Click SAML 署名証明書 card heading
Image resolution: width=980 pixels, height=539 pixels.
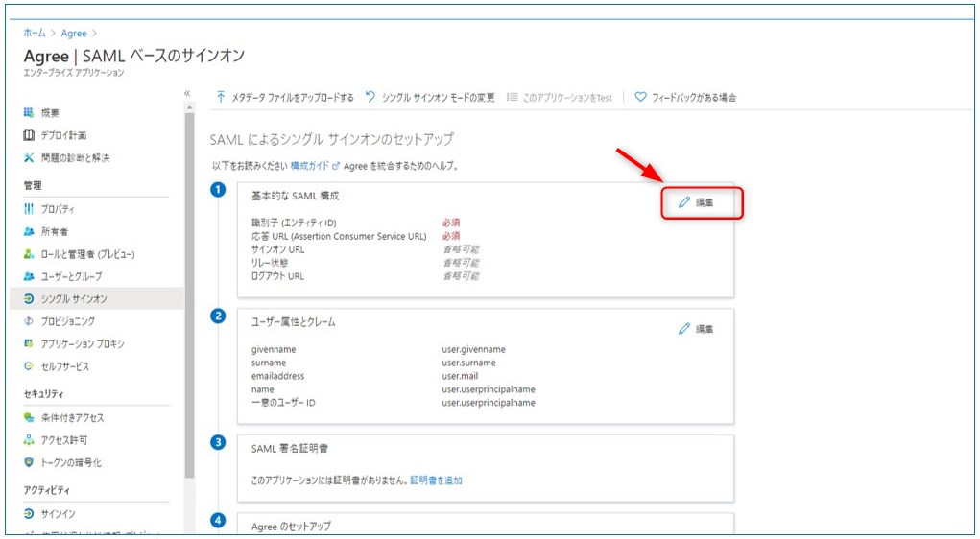(x=289, y=449)
